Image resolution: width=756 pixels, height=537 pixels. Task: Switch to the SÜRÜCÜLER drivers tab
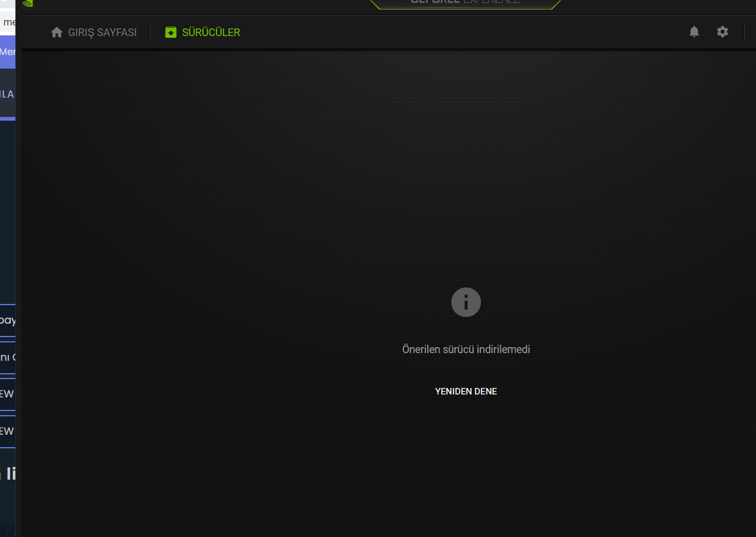[x=202, y=33]
